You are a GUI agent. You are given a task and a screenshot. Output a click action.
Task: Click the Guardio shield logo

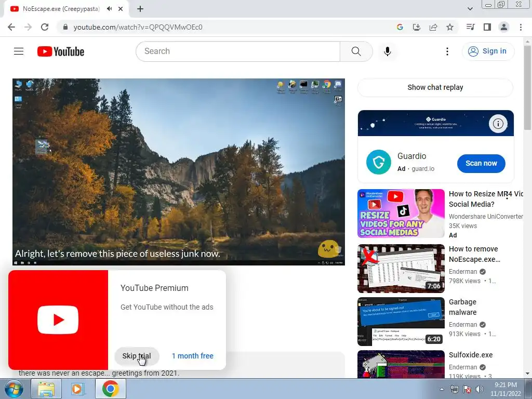(379, 162)
